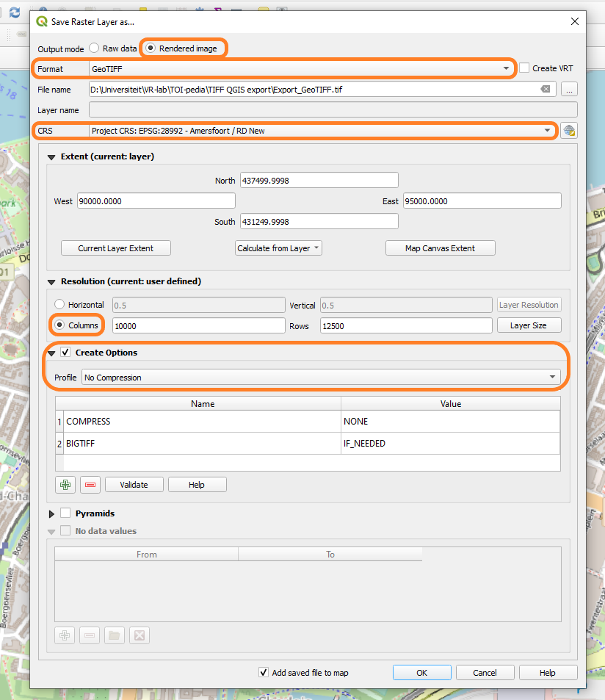The height and width of the screenshot is (700, 605).
Task: Click the QGIS logo in the dialog title bar
Action: [42, 21]
